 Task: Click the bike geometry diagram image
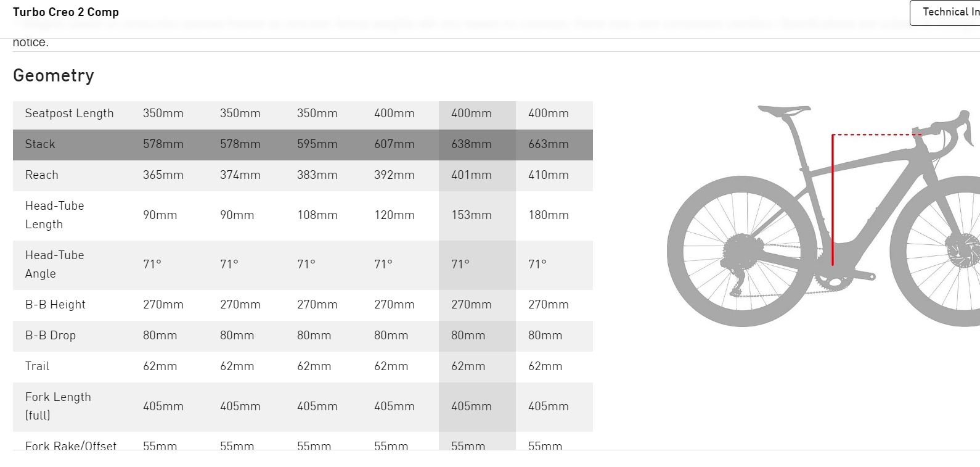pyautogui.click(x=823, y=216)
